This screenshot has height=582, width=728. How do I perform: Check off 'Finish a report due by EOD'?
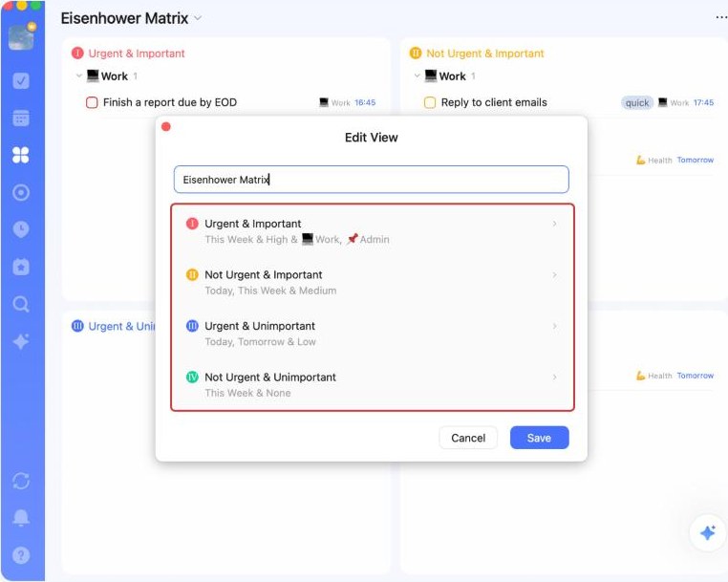click(92, 102)
